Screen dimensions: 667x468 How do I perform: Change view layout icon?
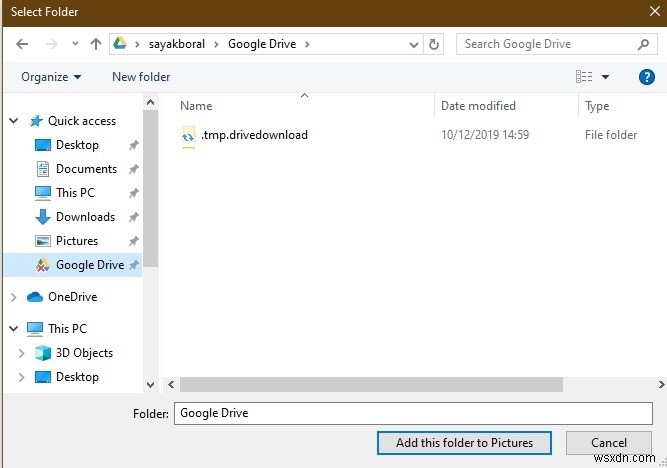point(584,76)
